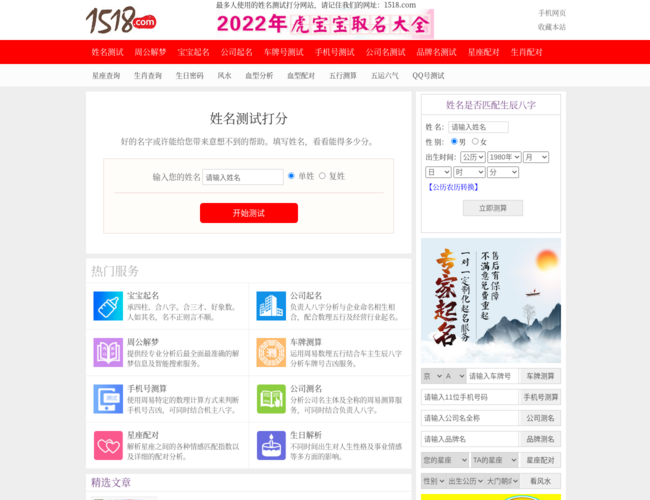The height and width of the screenshot is (500, 650).
Task: Click the baby bottle icon for 宝宝起名
Action: click(x=108, y=306)
